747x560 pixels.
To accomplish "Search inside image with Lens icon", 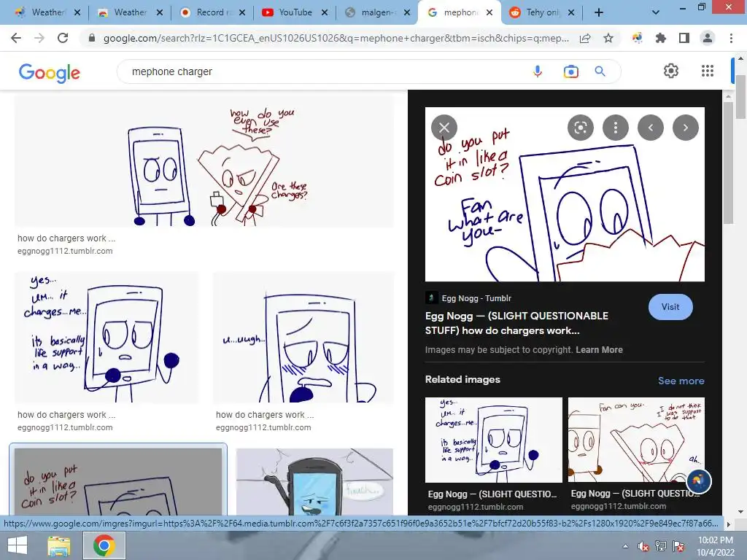I will [580, 128].
